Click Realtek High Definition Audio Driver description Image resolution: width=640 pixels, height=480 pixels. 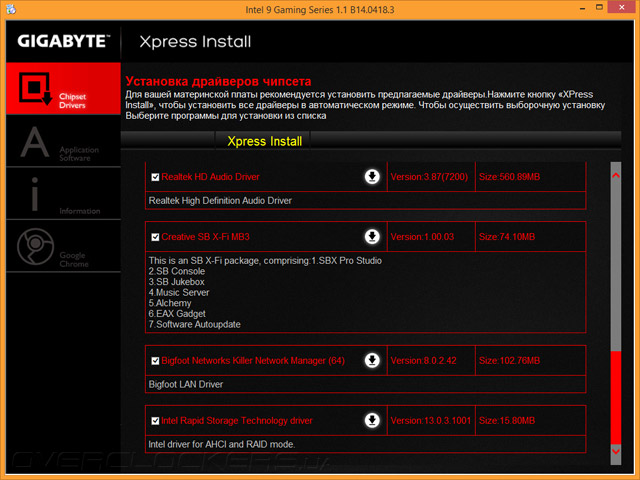tap(220, 200)
